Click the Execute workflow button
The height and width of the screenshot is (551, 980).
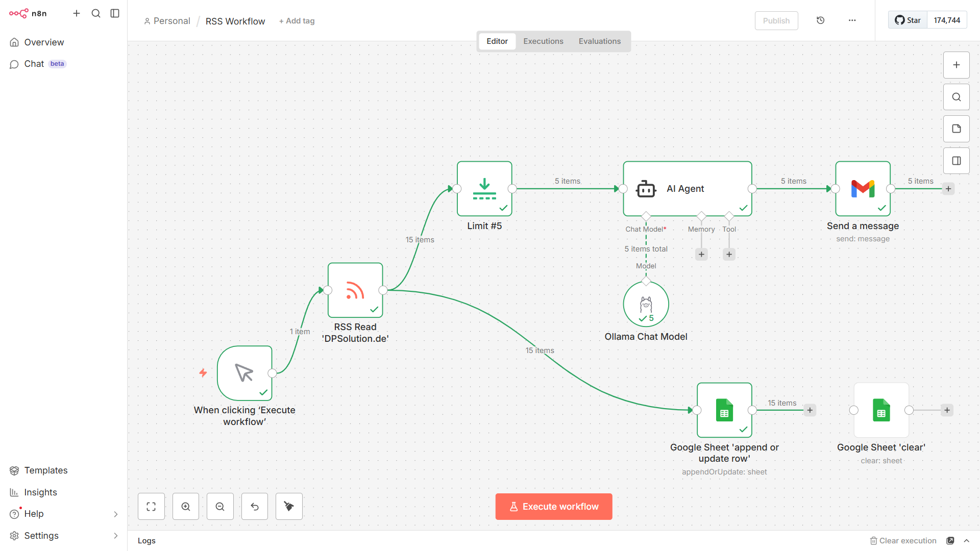coord(553,507)
